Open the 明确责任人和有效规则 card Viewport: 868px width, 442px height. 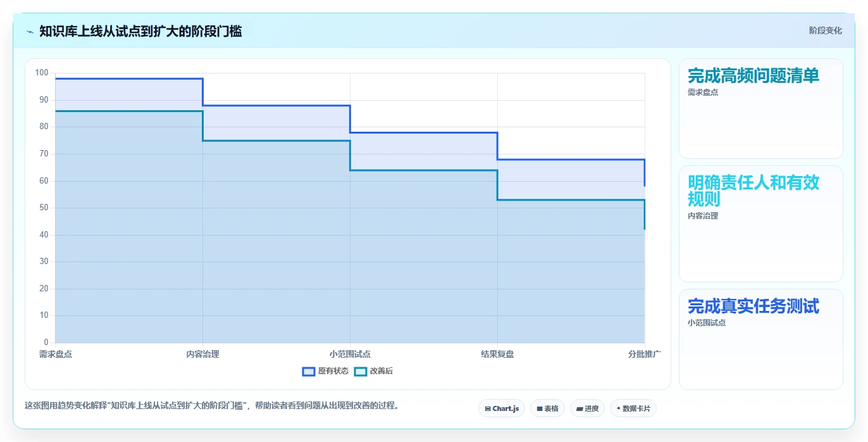[x=761, y=224]
